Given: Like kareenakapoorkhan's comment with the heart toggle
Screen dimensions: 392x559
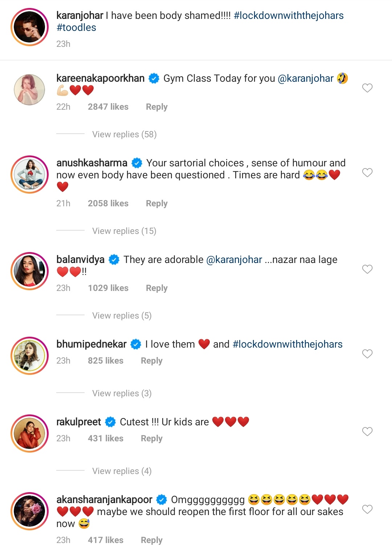Looking at the screenshot, I should (x=367, y=88).
